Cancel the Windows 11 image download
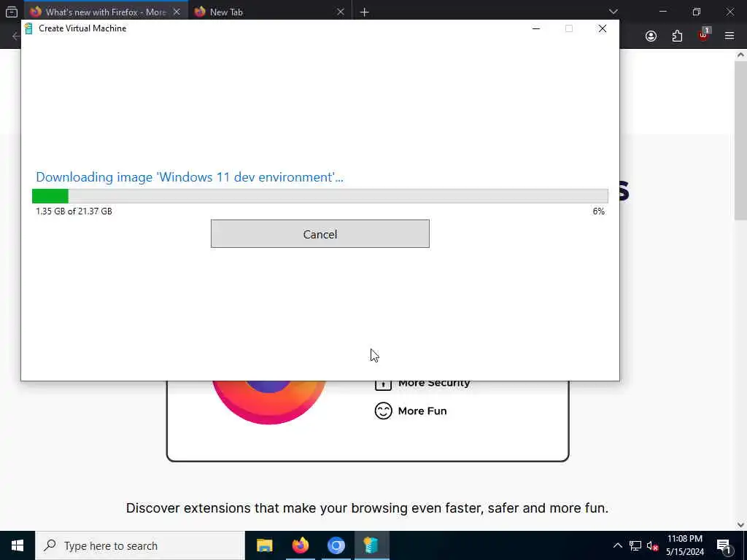The image size is (747, 560). (320, 234)
